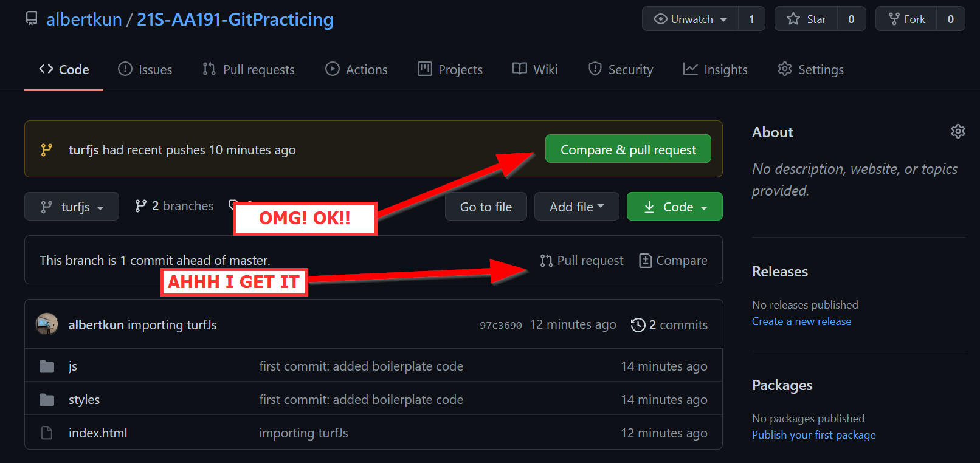Screen dimensions: 980x463
Task: Open the styles folder
Action: pos(84,399)
